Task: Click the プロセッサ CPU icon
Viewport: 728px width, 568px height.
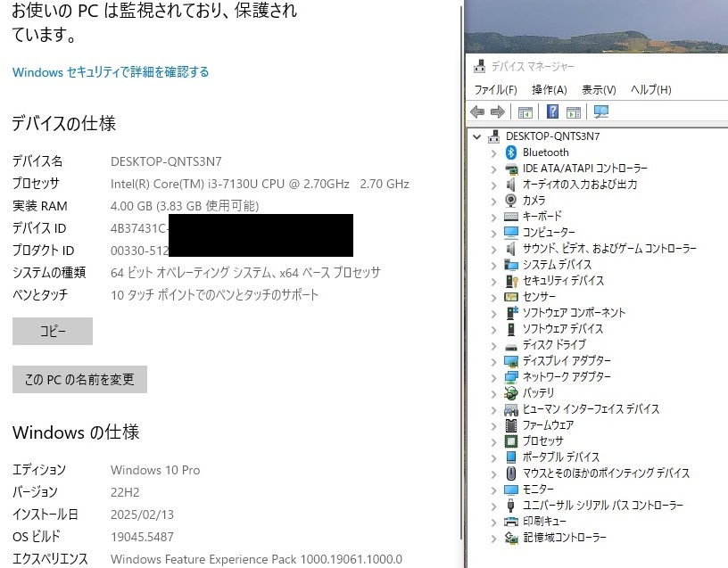Action: pos(510,441)
